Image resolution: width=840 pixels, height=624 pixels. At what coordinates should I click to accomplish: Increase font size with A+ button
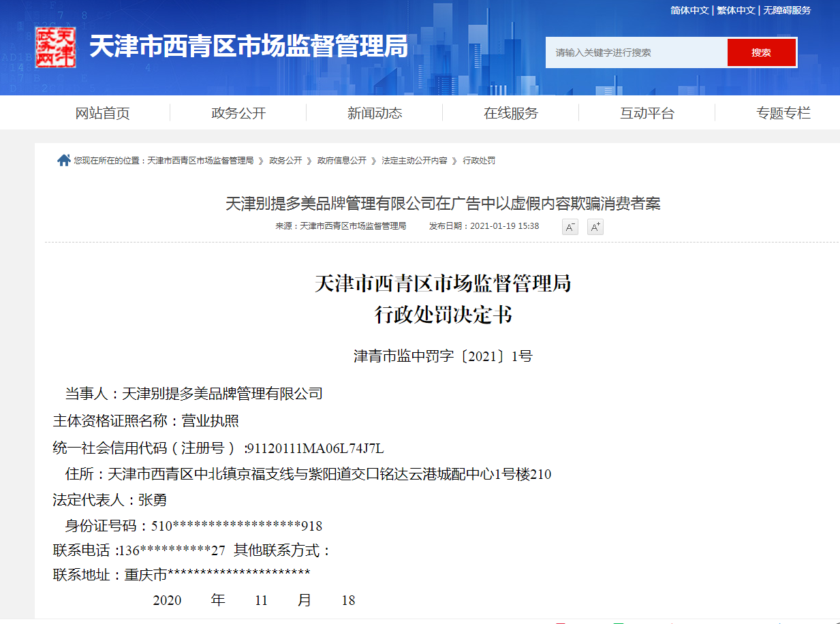(595, 227)
